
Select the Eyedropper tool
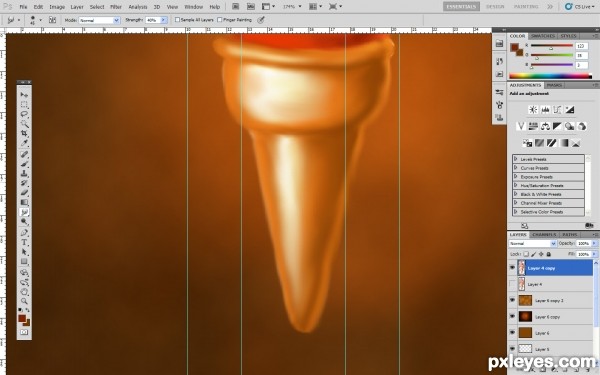24,143
